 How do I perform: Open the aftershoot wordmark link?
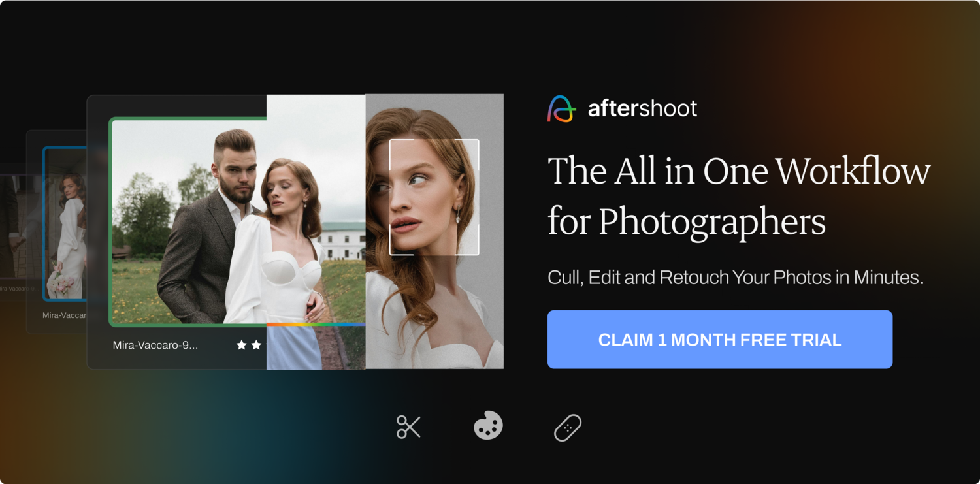[642, 108]
